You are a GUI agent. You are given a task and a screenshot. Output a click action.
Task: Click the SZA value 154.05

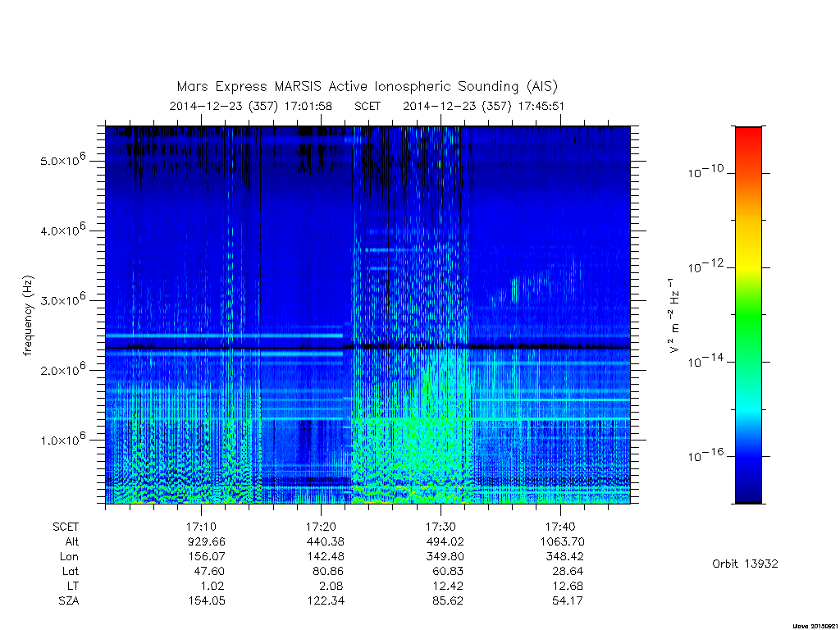click(x=207, y=600)
